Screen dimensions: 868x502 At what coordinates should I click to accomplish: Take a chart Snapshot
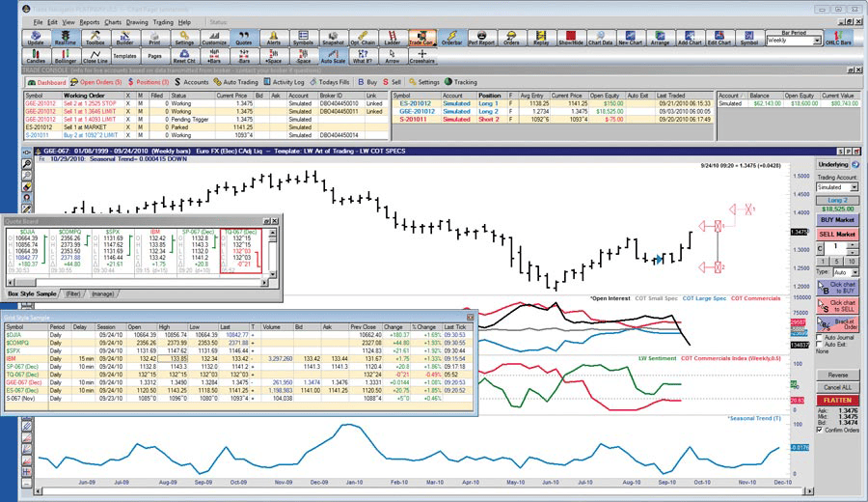[333, 38]
